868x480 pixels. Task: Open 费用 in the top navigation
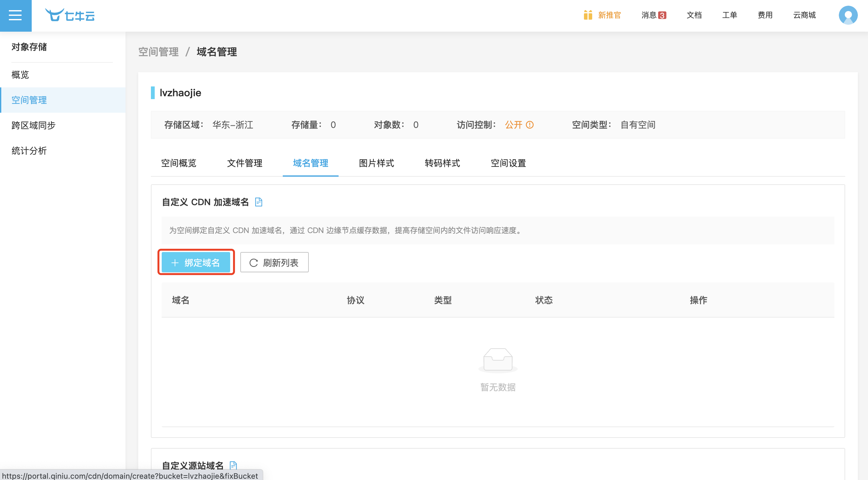pos(765,15)
